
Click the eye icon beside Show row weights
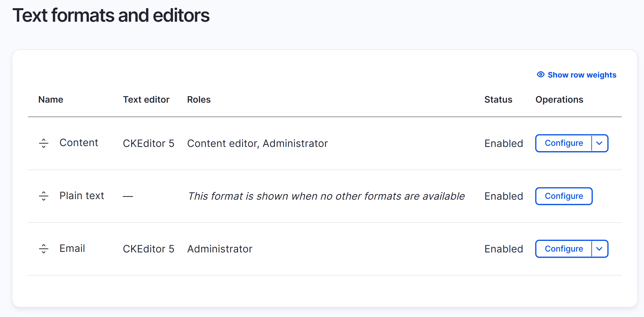pos(540,75)
